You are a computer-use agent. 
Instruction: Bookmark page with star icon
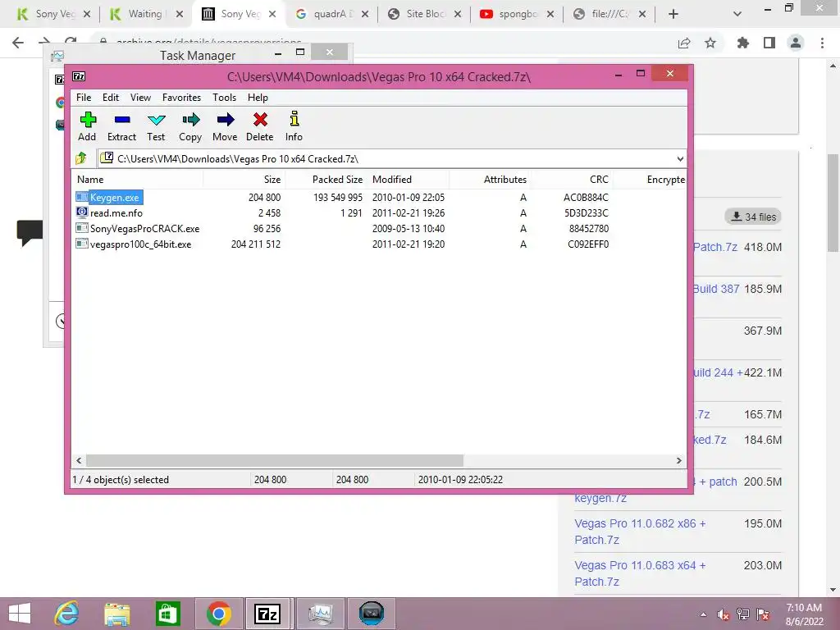(x=710, y=43)
